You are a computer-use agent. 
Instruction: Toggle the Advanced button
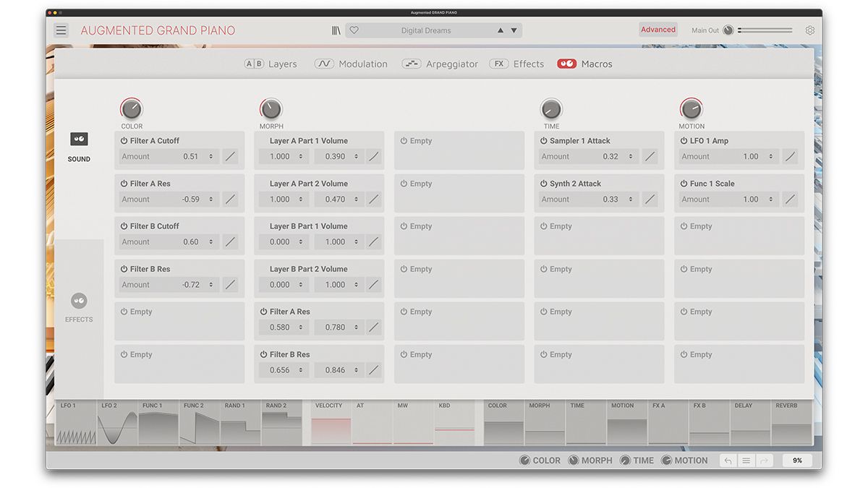pyautogui.click(x=658, y=30)
